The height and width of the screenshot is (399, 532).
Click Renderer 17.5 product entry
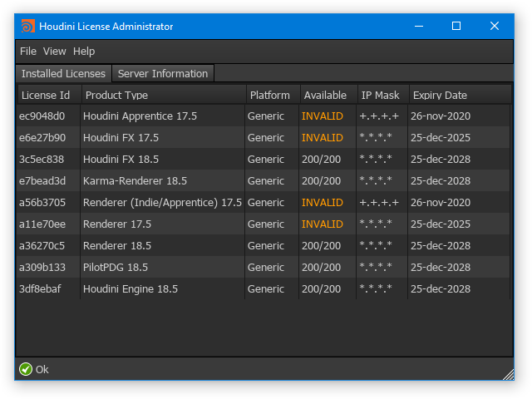coord(117,224)
